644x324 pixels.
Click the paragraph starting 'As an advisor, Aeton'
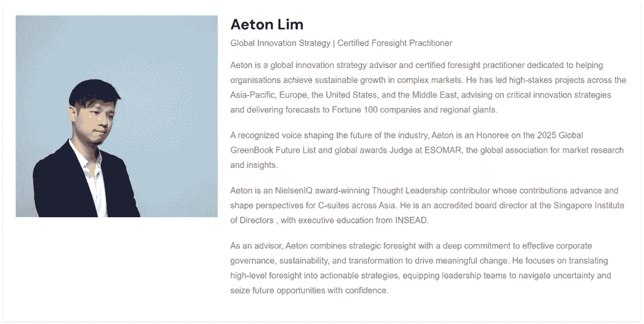pos(421,268)
